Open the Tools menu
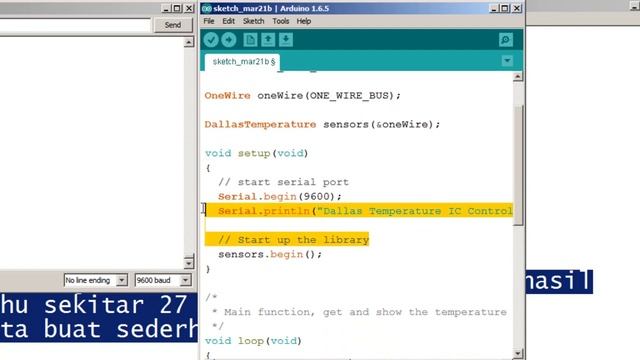640x360 pixels. click(280, 21)
